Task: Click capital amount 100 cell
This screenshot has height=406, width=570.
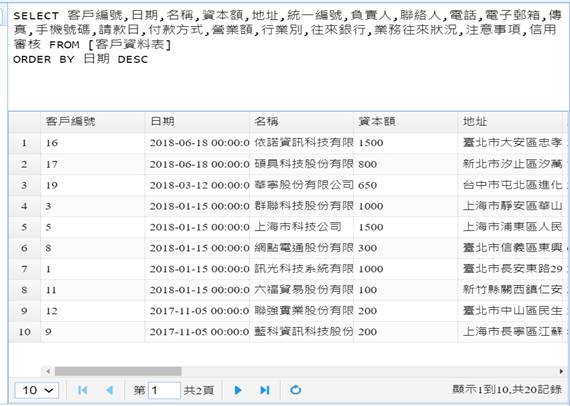Action: pos(406,290)
